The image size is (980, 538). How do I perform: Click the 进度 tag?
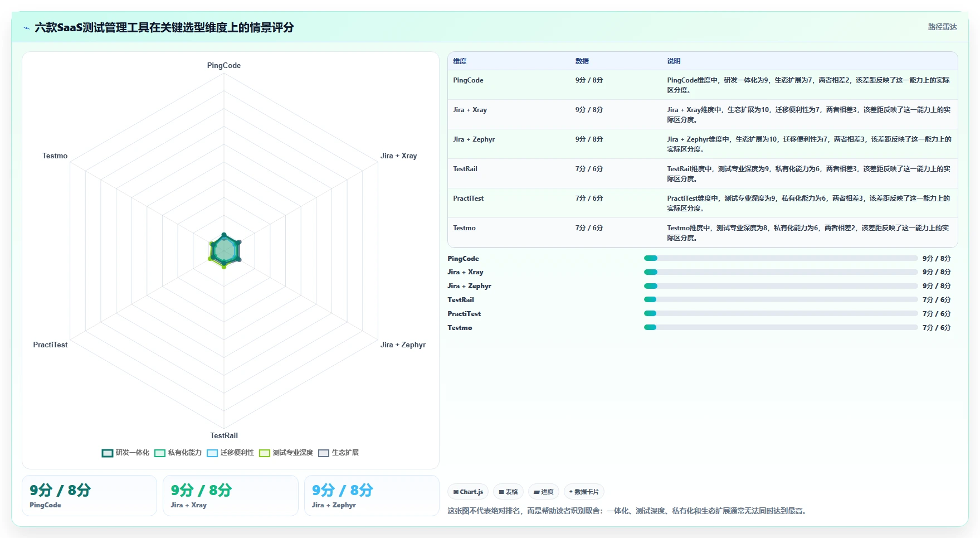(x=544, y=492)
